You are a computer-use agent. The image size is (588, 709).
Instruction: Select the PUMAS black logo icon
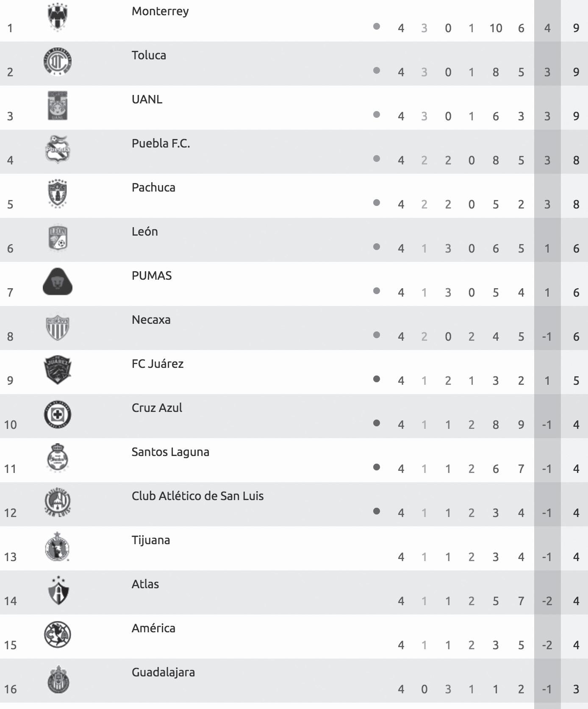click(x=58, y=281)
